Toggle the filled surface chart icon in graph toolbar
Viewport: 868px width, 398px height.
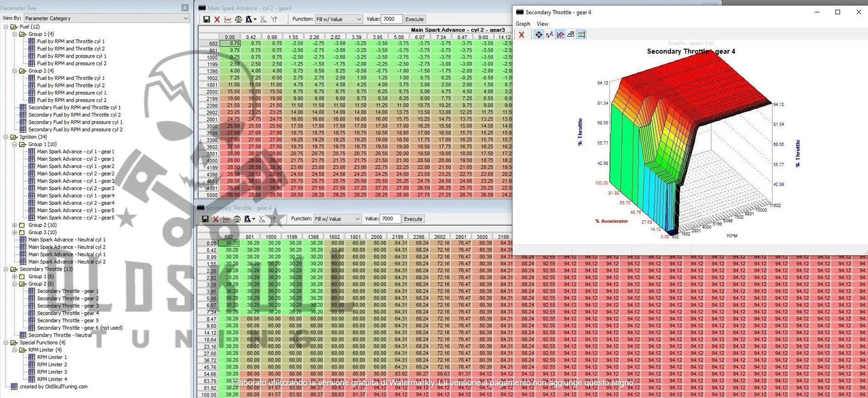pyautogui.click(x=560, y=35)
